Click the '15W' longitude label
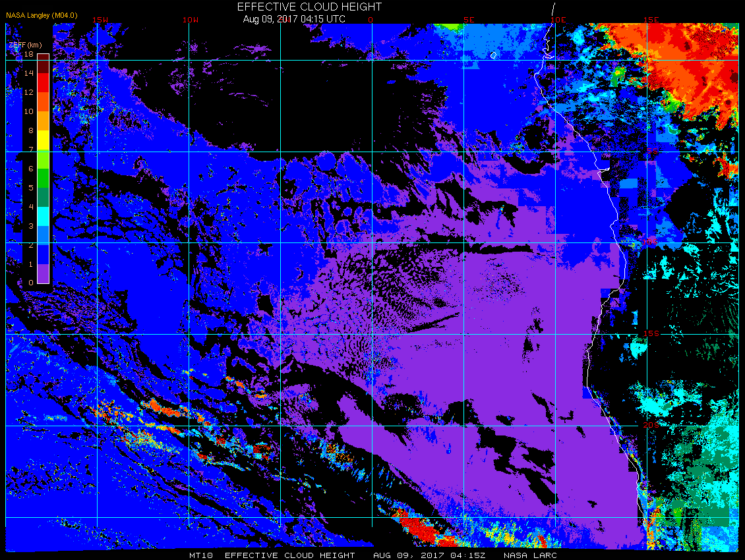745x560 pixels. (x=100, y=20)
